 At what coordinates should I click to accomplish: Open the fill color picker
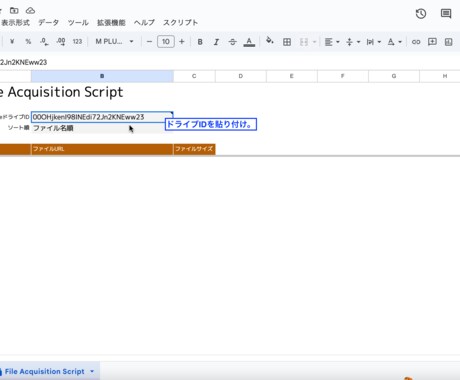270,41
